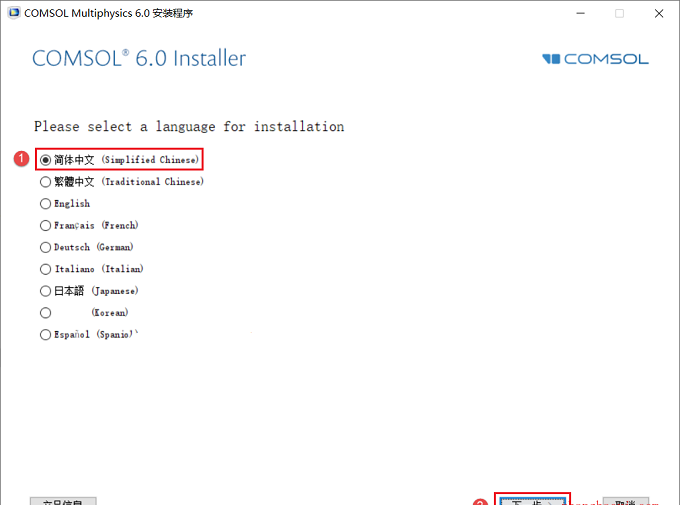680x505 pixels.
Task: Click 'COMSOL 6.0 Installer' heading text
Action: tap(139, 59)
